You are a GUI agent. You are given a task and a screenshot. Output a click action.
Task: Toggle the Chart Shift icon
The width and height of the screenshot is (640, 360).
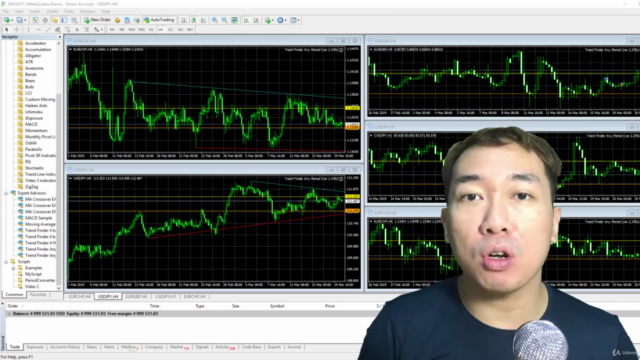[x=256, y=20]
